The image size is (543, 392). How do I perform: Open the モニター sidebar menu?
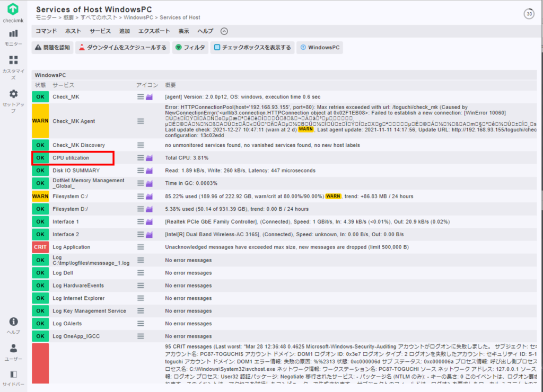(x=13, y=38)
